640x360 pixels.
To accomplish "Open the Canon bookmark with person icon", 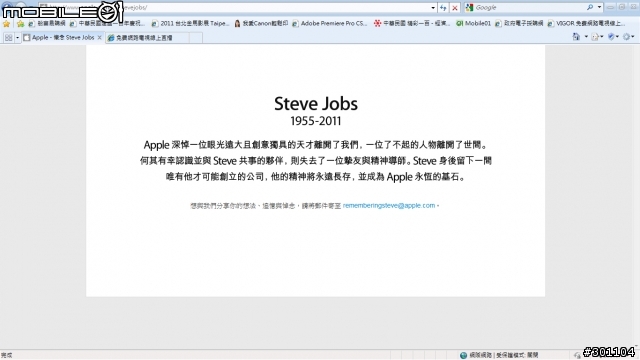I will coord(261,24).
